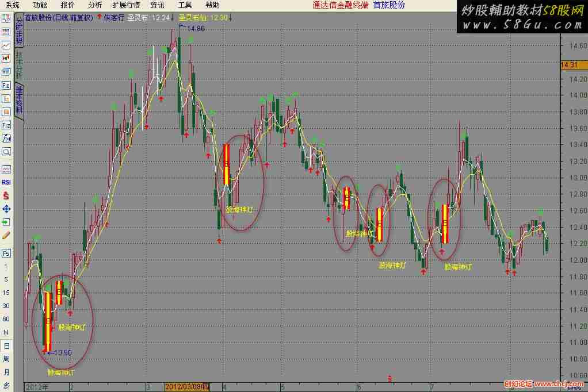Open the f(x) formula manager icon
Image resolution: width=588 pixels, height=392 pixels.
(x=6, y=139)
